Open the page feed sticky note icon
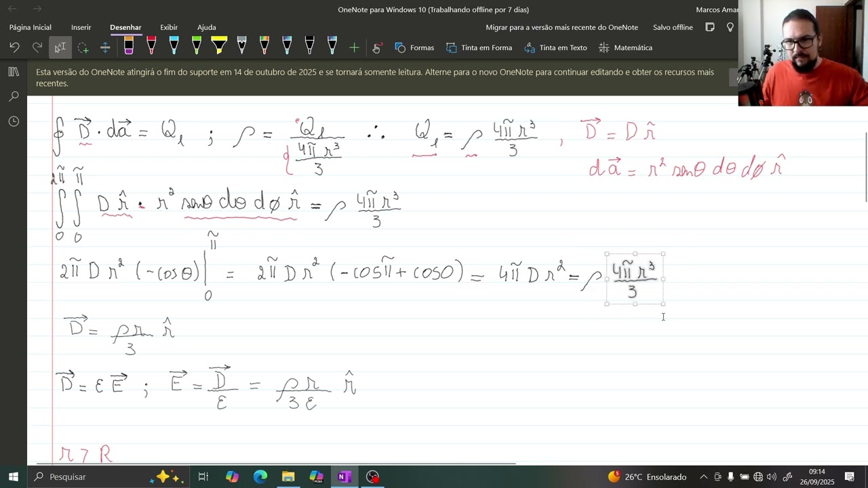The width and height of the screenshot is (868, 488). point(710,27)
